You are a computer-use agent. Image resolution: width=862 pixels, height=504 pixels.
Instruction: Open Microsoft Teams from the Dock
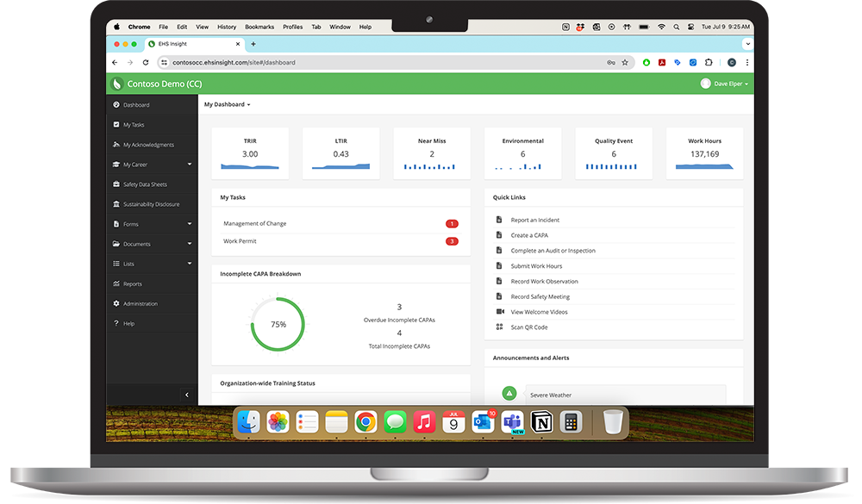512,422
